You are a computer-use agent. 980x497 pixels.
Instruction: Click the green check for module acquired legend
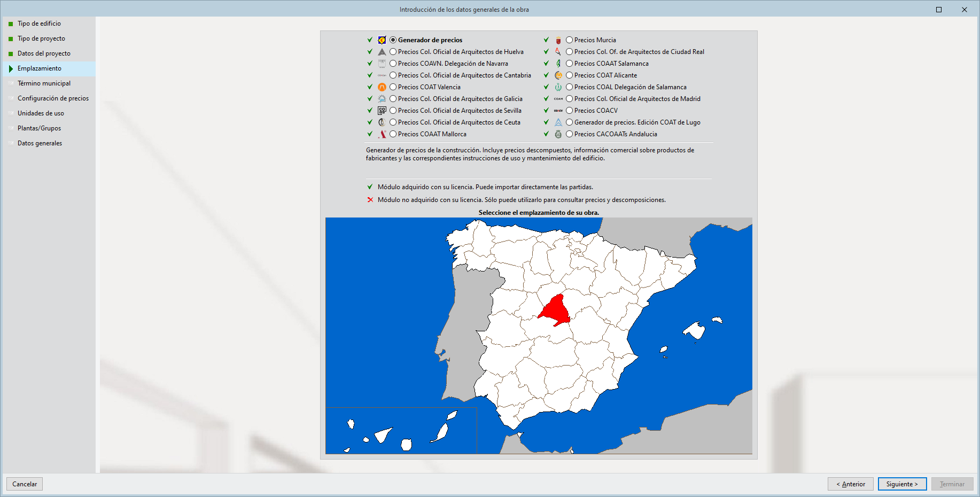(370, 187)
